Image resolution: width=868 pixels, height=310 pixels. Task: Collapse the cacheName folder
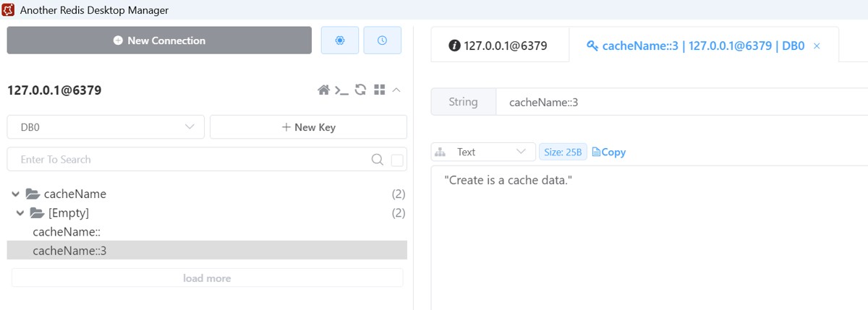[x=16, y=194]
